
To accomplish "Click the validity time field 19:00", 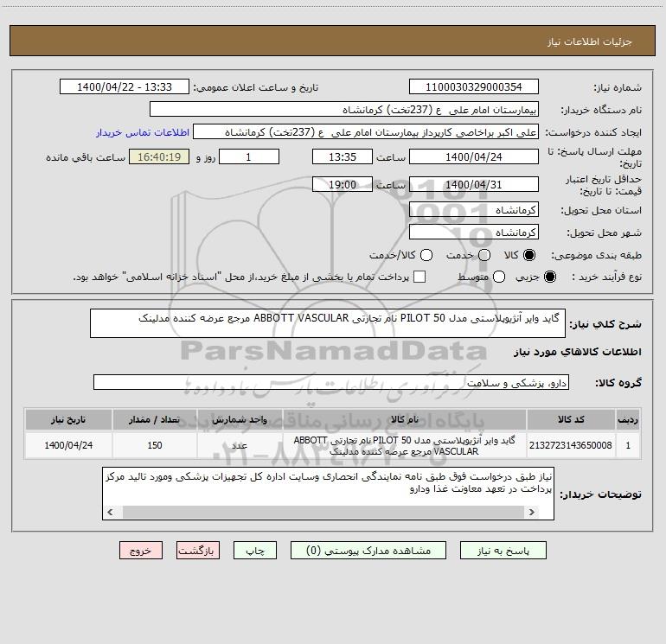I will point(343,185).
